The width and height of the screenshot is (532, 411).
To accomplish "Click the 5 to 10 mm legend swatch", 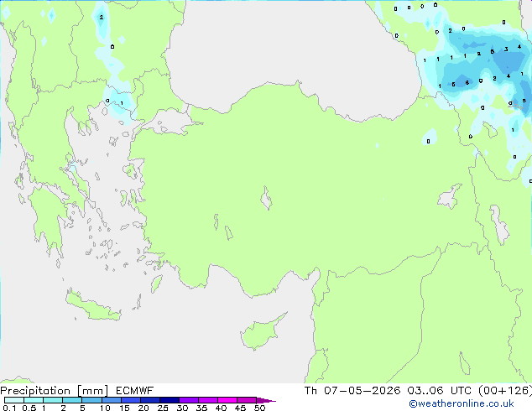I will [x=92, y=400].
